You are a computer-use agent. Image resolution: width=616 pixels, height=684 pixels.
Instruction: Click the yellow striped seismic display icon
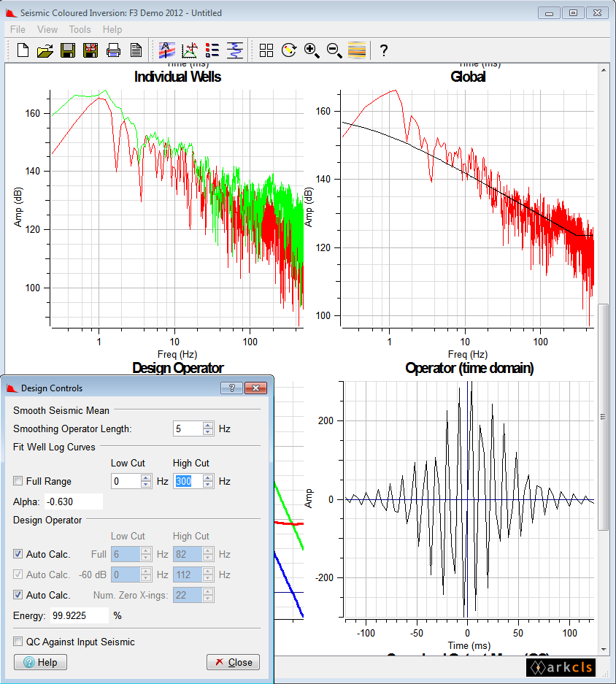pos(357,50)
